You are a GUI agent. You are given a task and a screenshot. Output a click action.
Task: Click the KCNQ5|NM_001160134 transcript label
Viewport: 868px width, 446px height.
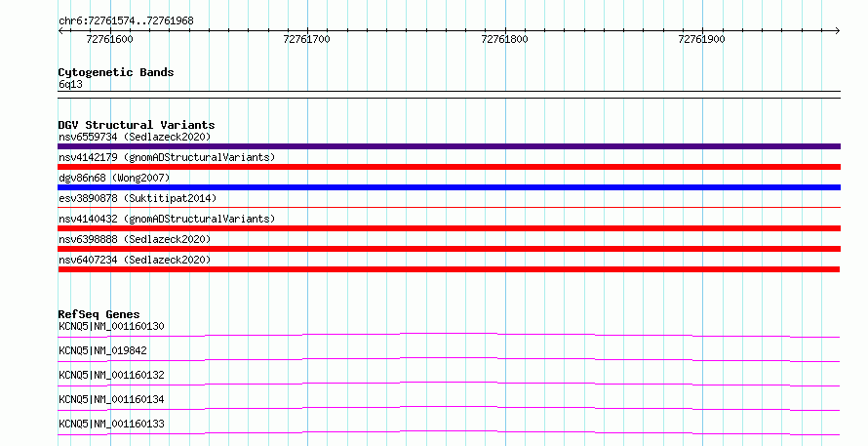tap(111, 399)
